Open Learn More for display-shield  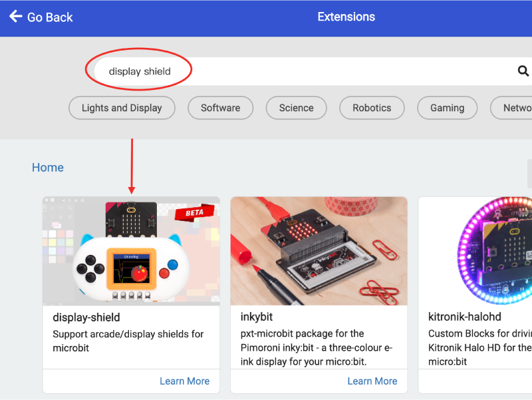click(x=185, y=381)
